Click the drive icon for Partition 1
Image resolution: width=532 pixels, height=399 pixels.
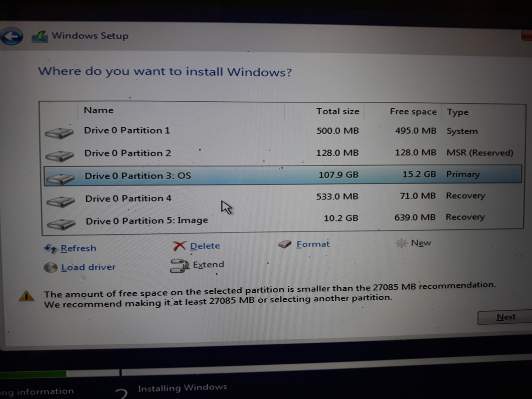coord(59,133)
